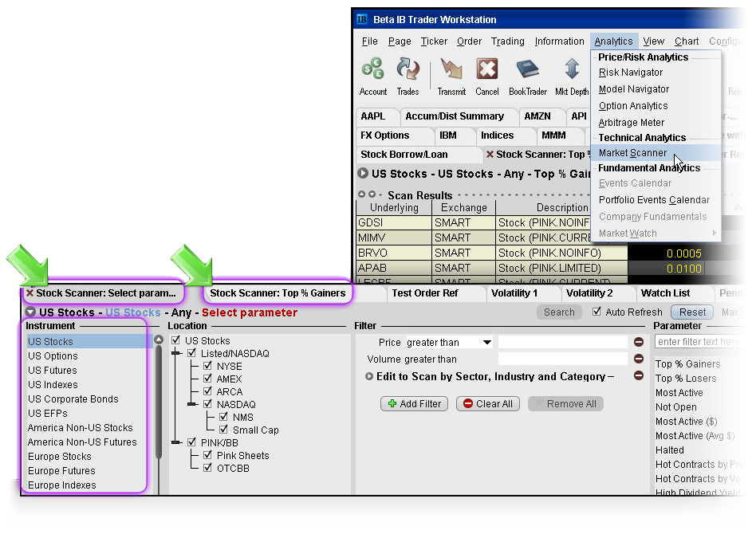Uncheck the Pink Sheets checkbox
This screenshot has height=534, width=756.
pos(208,454)
